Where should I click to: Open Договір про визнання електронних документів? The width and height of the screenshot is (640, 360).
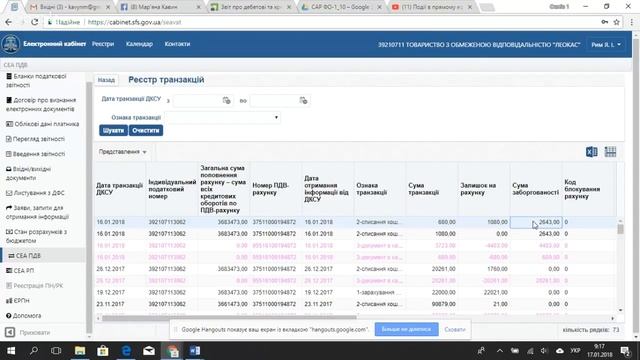41,104
